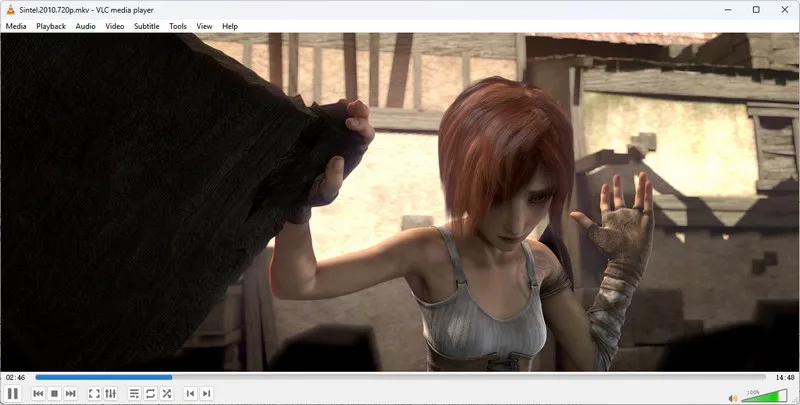
Task: Open the Tools menu
Action: 178,26
